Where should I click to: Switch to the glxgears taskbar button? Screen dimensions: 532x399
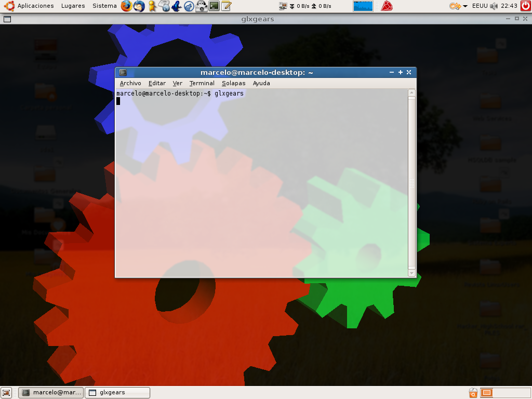tap(117, 393)
